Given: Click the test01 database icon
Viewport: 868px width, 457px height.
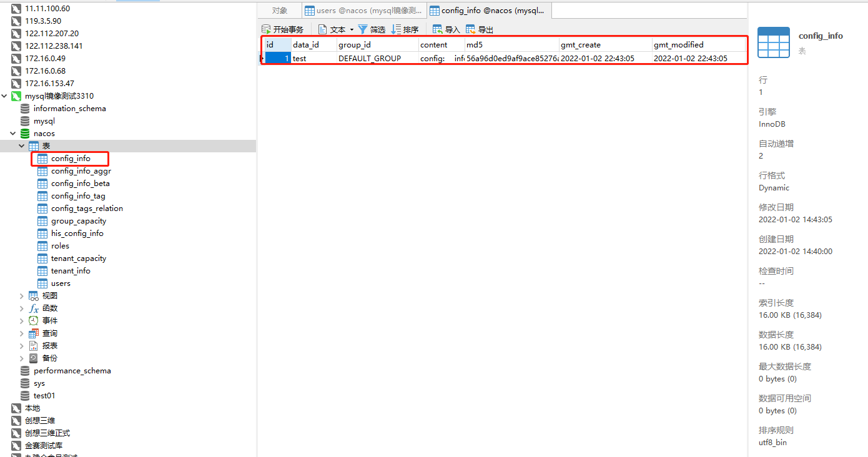Looking at the screenshot, I should tap(25, 396).
